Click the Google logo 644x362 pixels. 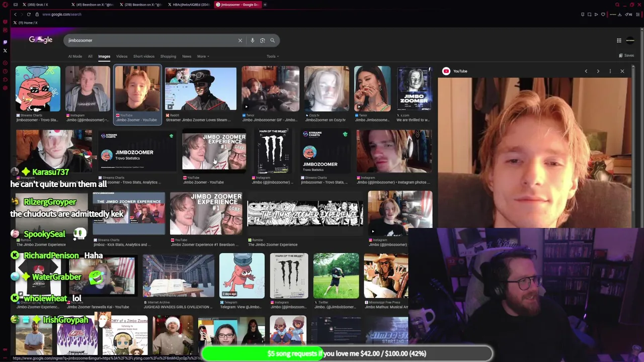click(41, 40)
